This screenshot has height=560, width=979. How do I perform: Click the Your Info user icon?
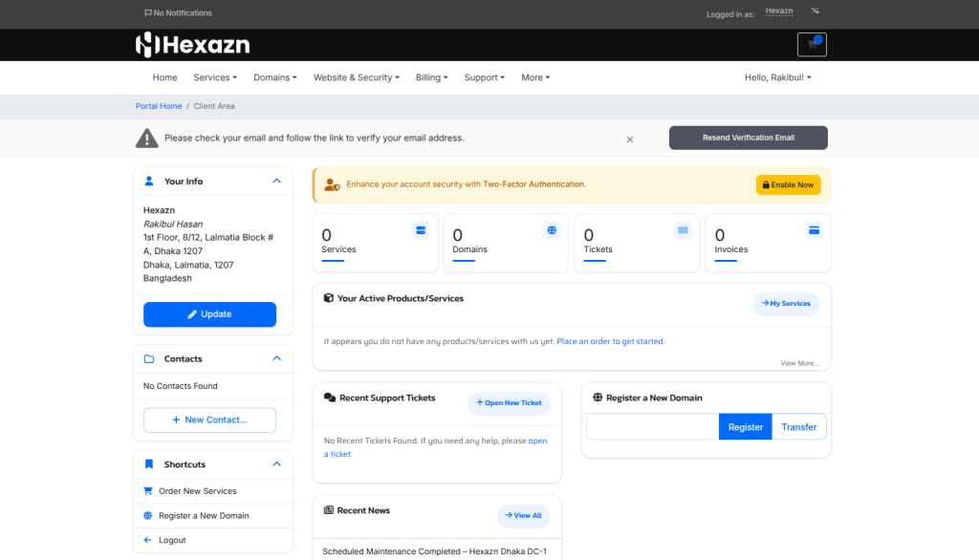click(x=148, y=181)
